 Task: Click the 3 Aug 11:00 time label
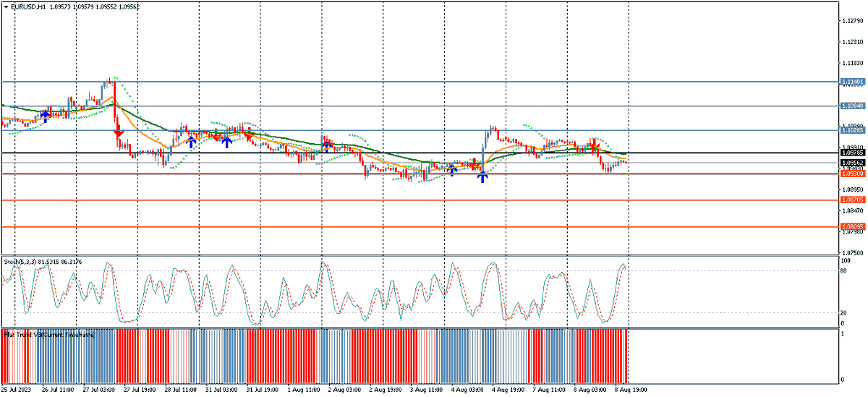(x=427, y=390)
